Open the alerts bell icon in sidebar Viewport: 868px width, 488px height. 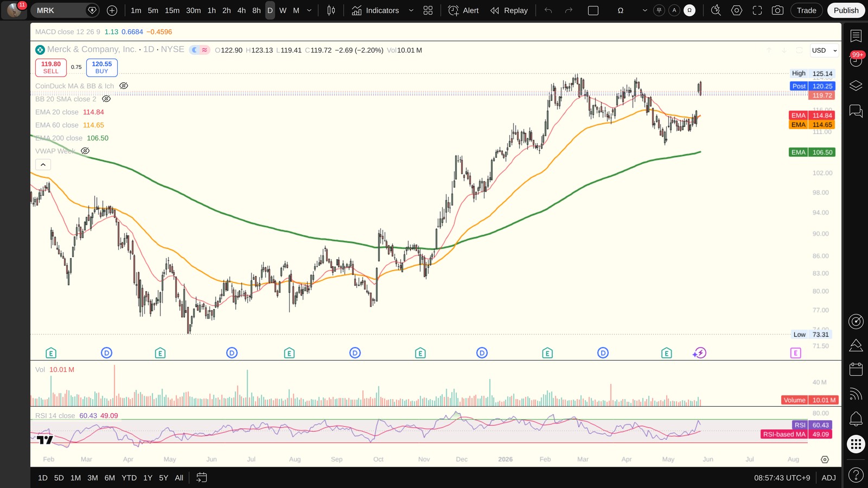pyautogui.click(x=856, y=419)
